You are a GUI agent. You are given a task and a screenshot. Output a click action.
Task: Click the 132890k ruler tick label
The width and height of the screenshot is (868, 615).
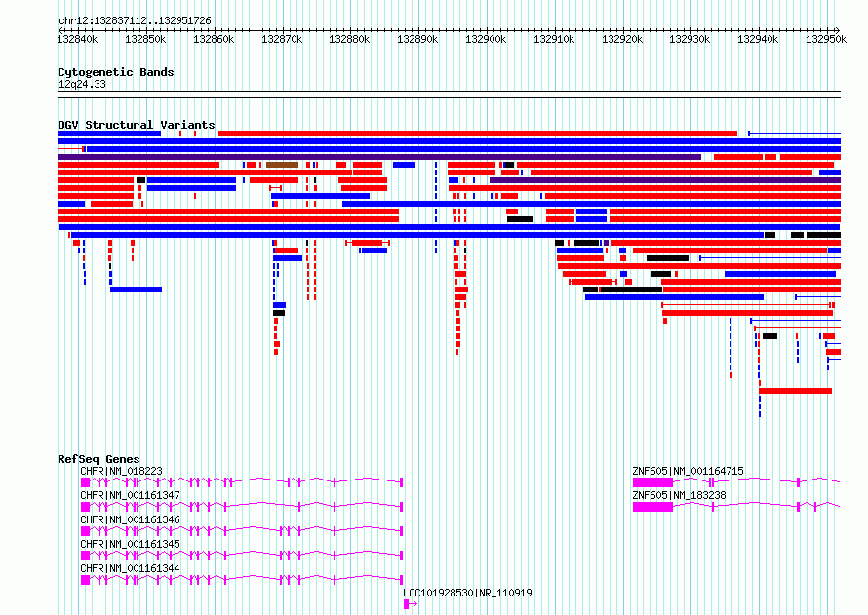[x=417, y=39]
